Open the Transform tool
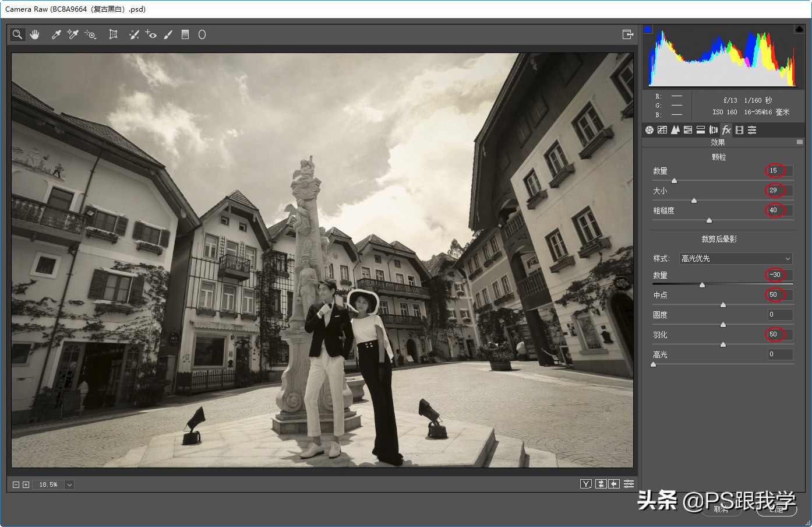Image resolution: width=812 pixels, height=527 pixels. click(x=113, y=34)
